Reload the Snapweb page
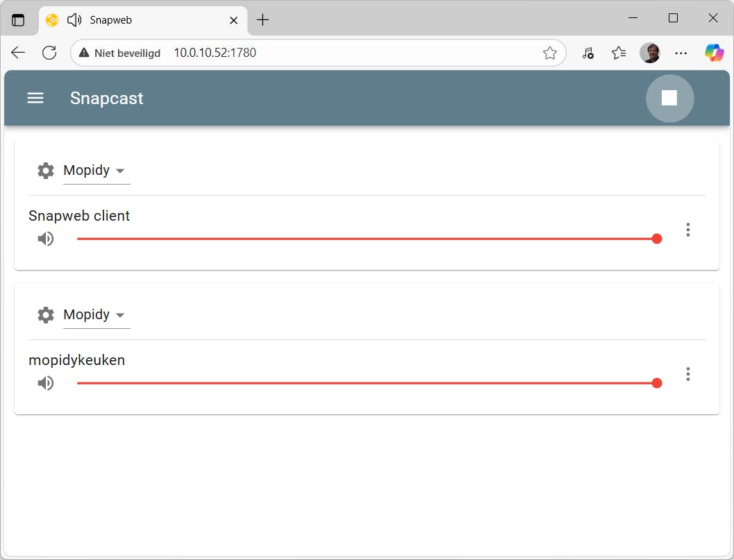 (49, 53)
